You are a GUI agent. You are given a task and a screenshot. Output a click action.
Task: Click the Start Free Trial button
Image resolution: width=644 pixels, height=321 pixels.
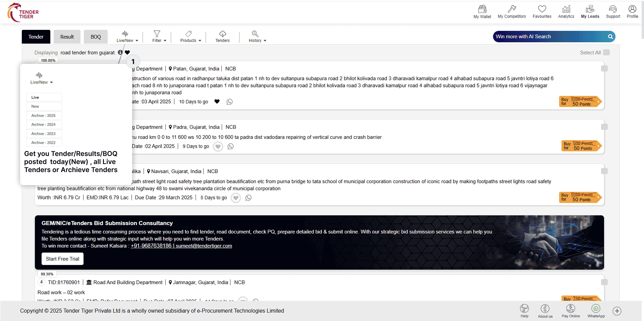click(62, 259)
